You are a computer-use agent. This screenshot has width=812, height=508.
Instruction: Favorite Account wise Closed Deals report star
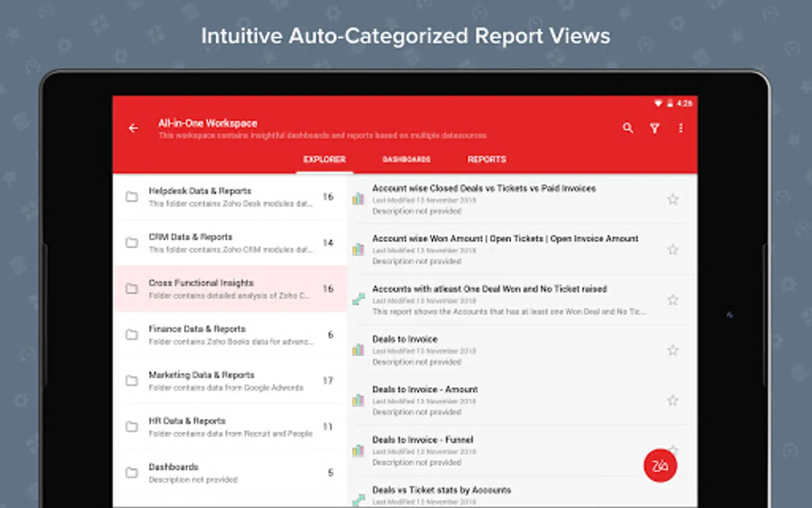(673, 199)
